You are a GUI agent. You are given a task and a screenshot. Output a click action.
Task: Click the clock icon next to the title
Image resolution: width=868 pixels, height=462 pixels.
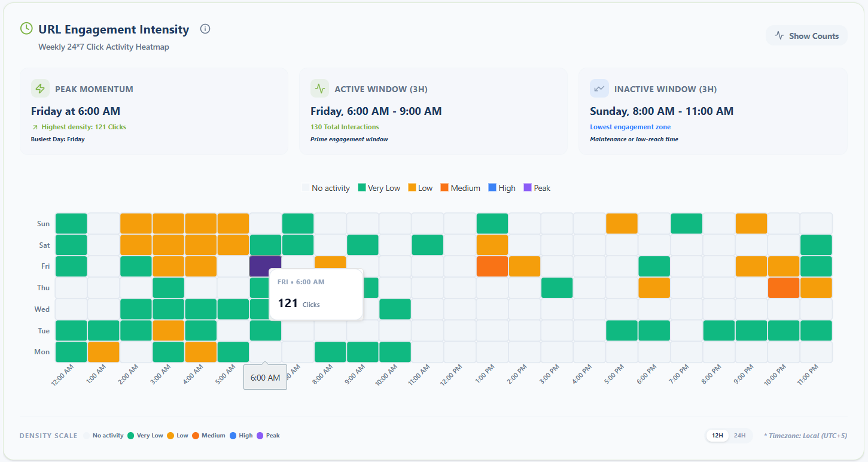(x=26, y=29)
